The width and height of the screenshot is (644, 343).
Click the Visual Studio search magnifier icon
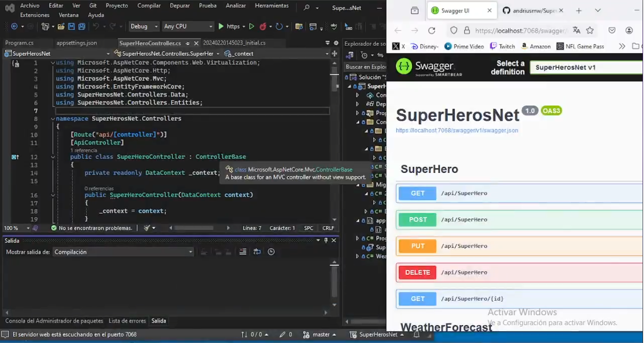pyautogui.click(x=307, y=8)
